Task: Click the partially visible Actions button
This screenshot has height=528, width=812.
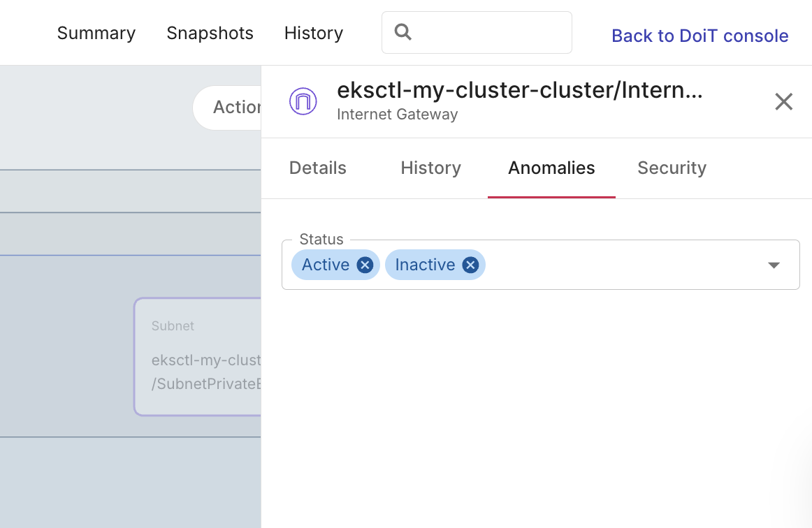Action: (x=228, y=108)
